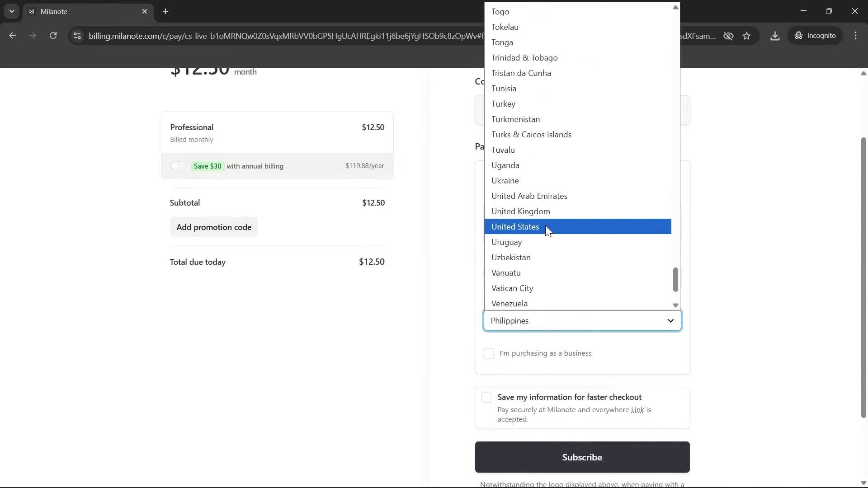Collapse the Philippines country dropdown
This screenshot has width=868, height=488.
(x=670, y=320)
